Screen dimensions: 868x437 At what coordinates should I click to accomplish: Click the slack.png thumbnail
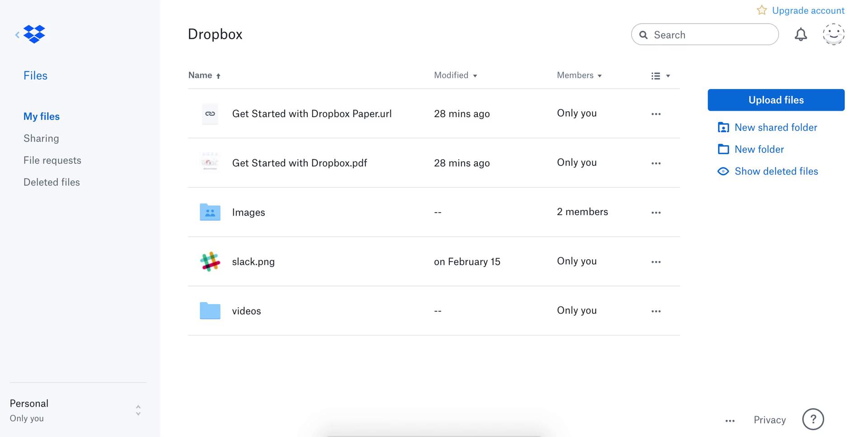click(x=210, y=261)
